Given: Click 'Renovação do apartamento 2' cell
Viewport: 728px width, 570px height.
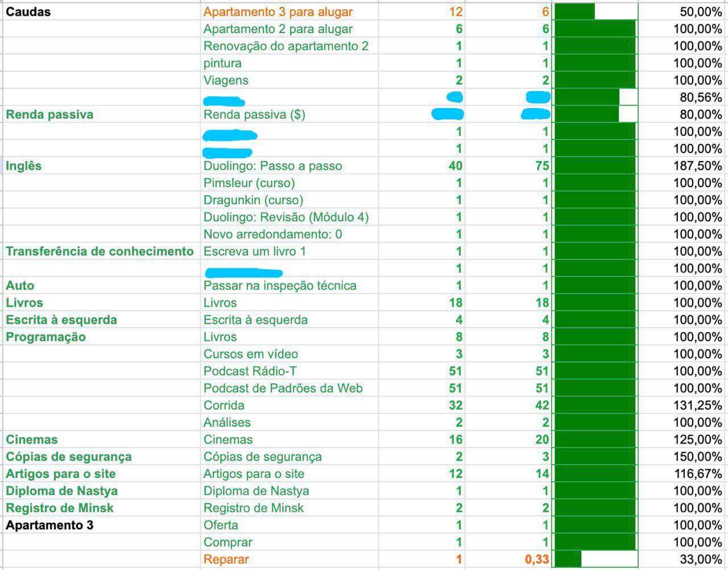Looking at the screenshot, I should click(x=289, y=46).
